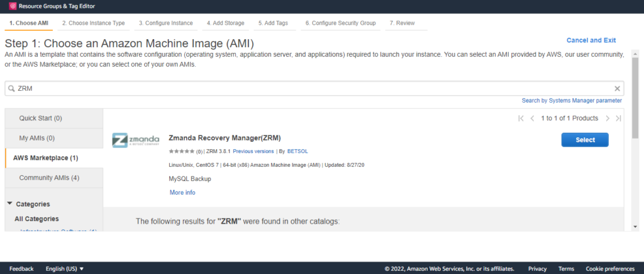Screen dimensions: 644x274
Task: Open Terms footer link
Action: coord(566,269)
